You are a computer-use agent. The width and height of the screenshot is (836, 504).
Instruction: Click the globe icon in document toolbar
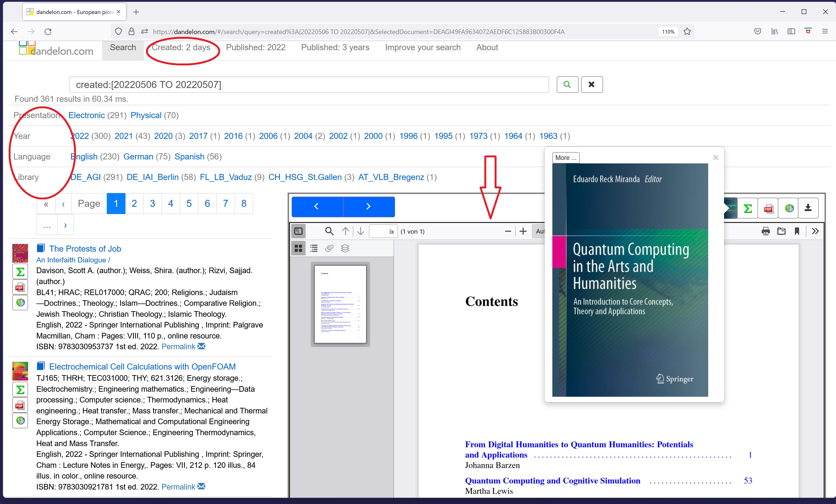point(789,208)
